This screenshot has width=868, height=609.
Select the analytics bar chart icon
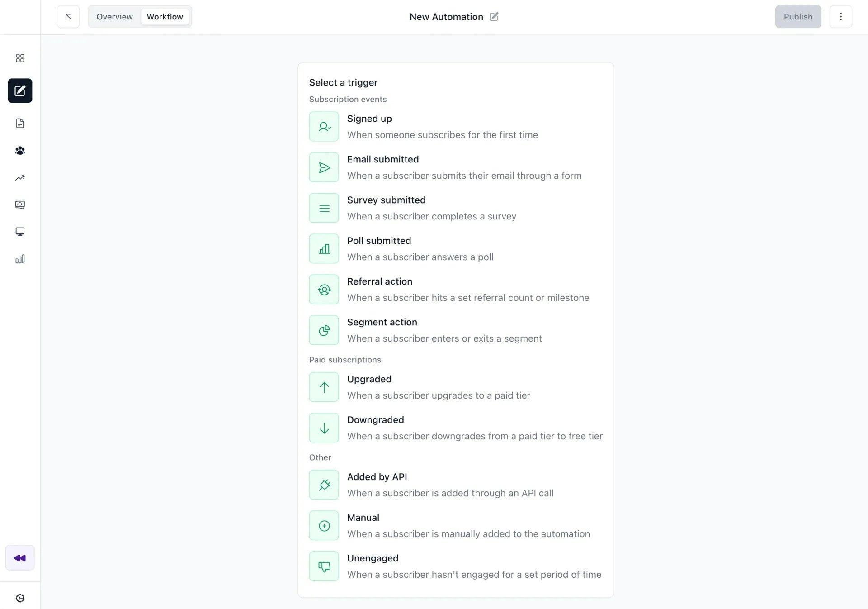[x=20, y=259]
